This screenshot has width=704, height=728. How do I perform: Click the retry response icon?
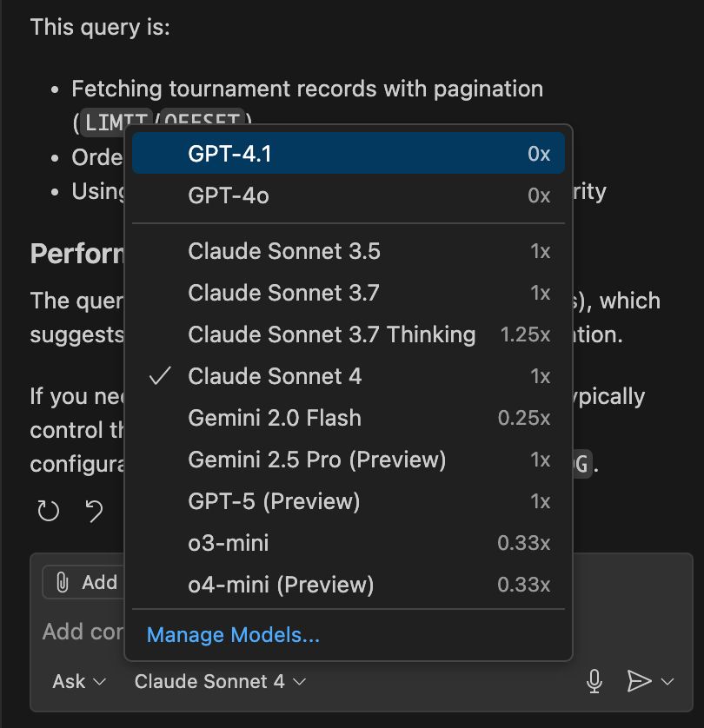pos(49,511)
